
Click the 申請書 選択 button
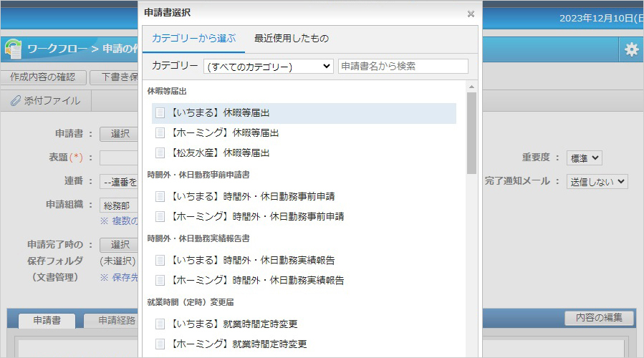click(x=119, y=134)
